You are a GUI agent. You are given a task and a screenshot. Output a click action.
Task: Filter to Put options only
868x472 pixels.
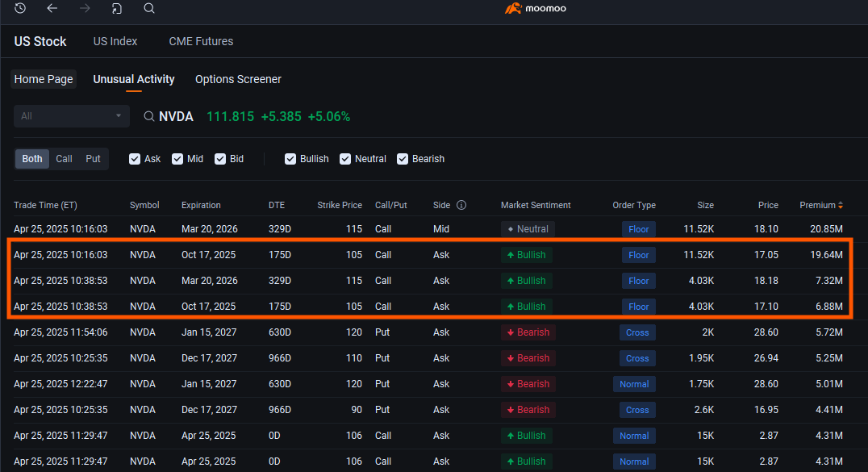point(93,159)
